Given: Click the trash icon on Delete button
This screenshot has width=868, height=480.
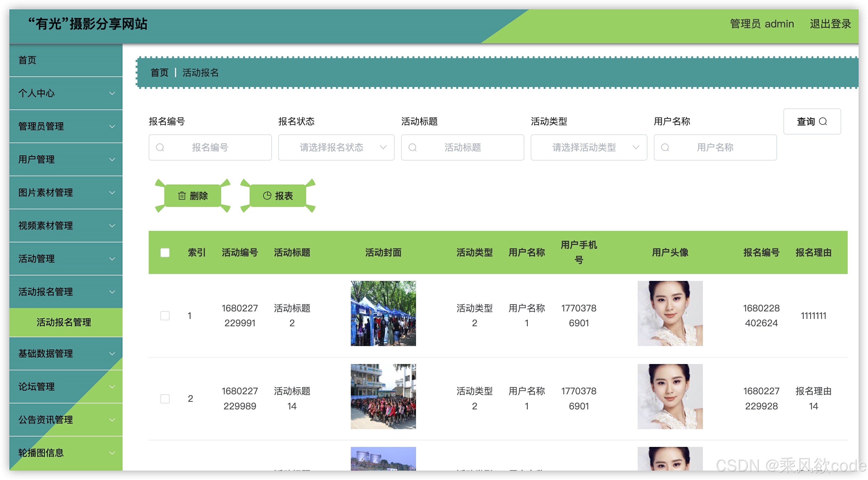Looking at the screenshot, I should pyautogui.click(x=182, y=195).
